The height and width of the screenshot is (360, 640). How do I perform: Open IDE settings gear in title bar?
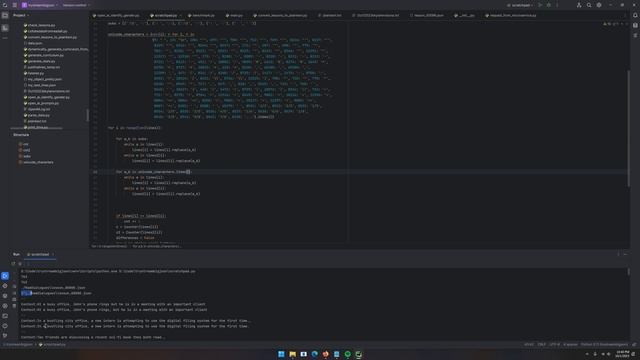pos(599,5)
